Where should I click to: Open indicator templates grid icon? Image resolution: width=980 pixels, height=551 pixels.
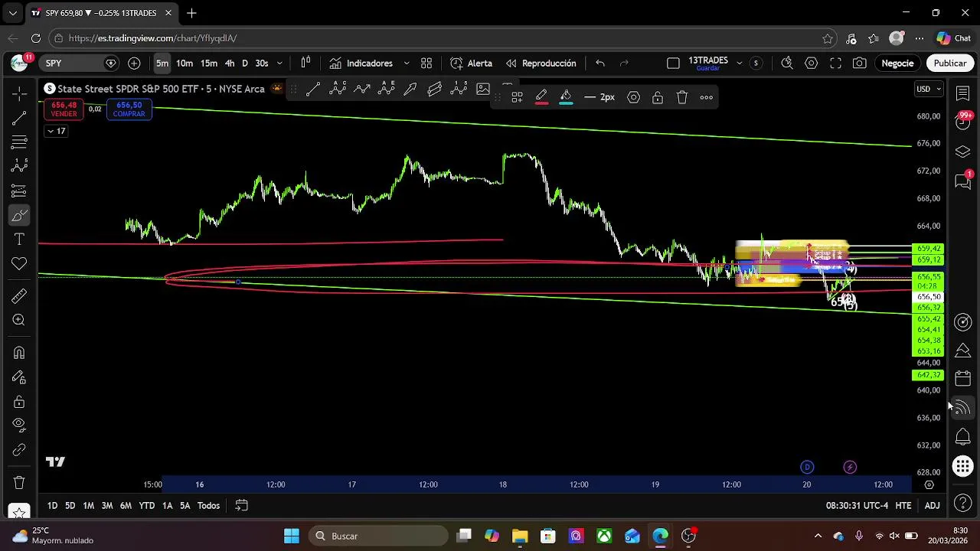[426, 64]
